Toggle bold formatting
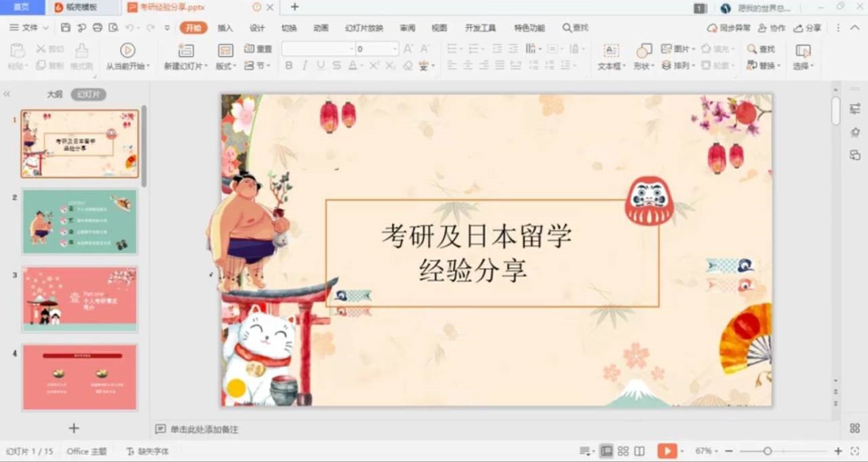Screen dimensions: 868x462 289,66
